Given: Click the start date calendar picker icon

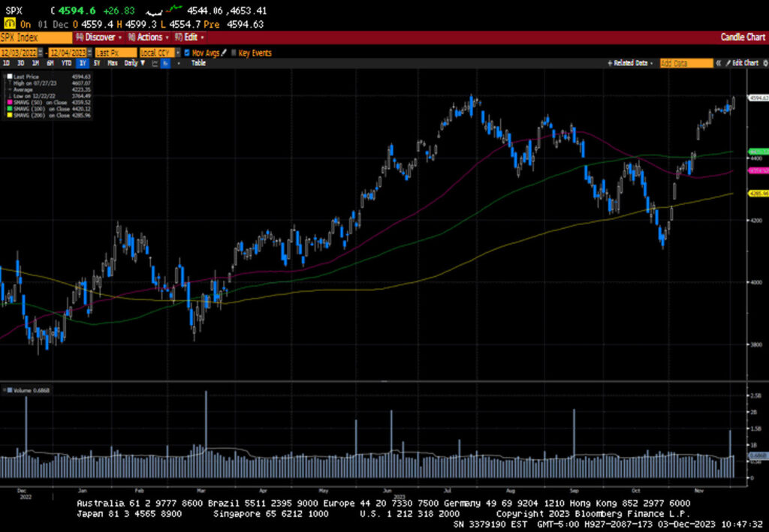Looking at the screenshot, I should click(43, 53).
